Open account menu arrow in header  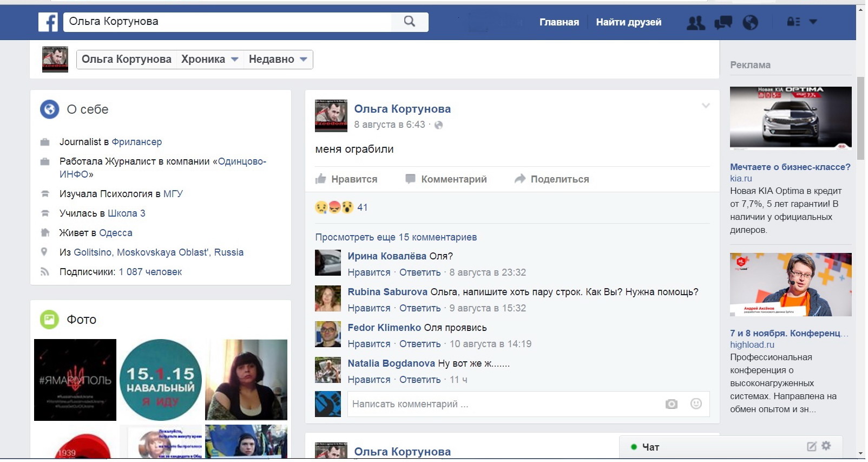click(x=813, y=22)
